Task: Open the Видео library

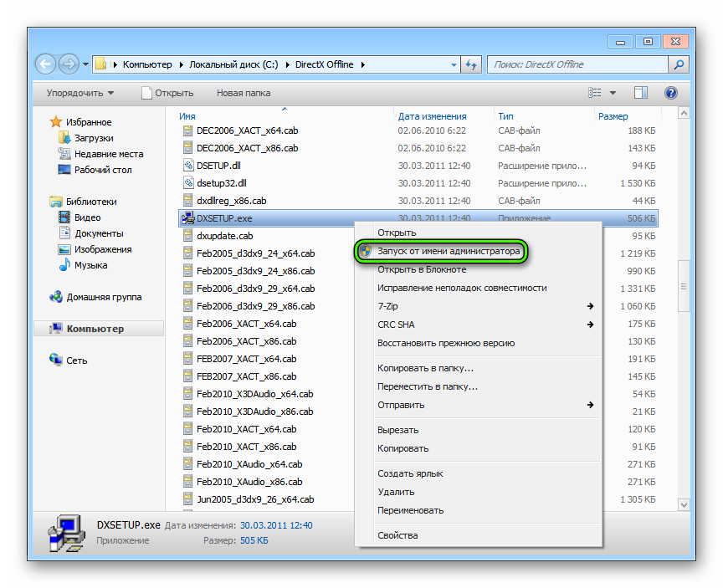Action: point(79,217)
